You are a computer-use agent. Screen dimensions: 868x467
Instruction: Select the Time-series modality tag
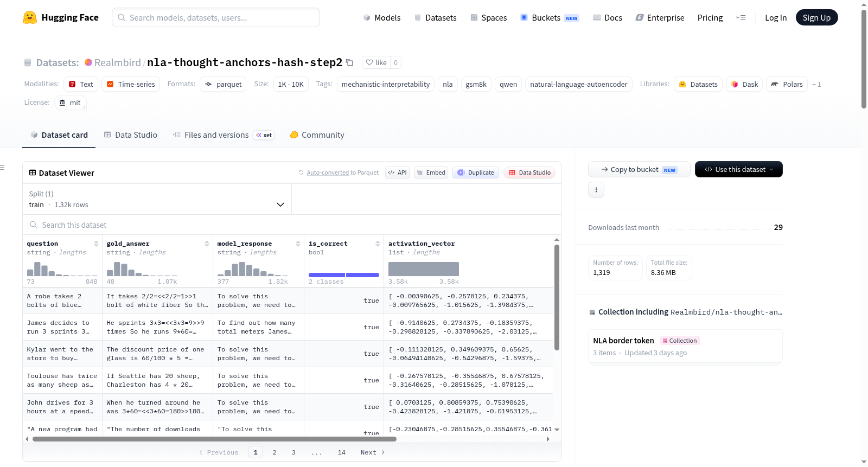point(131,84)
